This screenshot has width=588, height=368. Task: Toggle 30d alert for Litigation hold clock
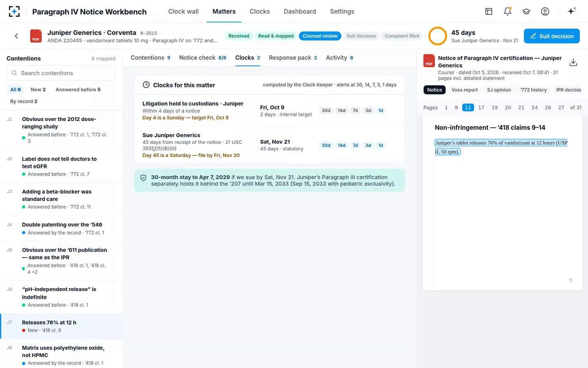point(326,110)
